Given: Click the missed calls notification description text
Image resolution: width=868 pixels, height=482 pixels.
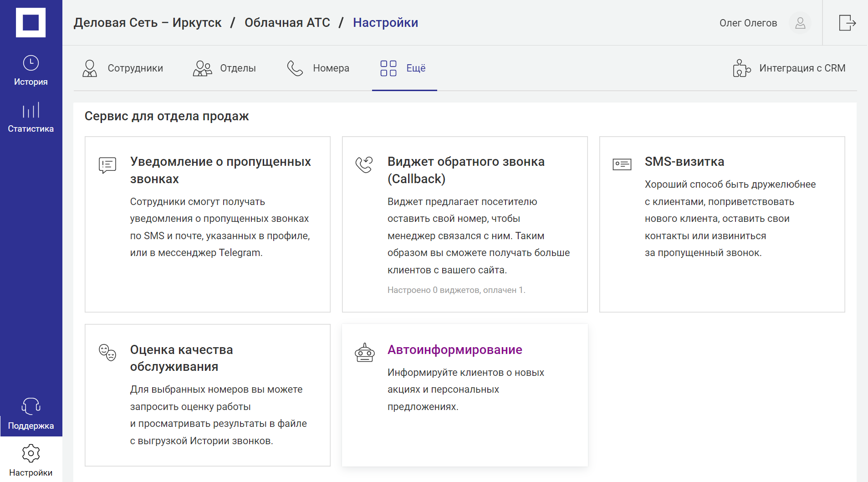Looking at the screenshot, I should pos(220,227).
